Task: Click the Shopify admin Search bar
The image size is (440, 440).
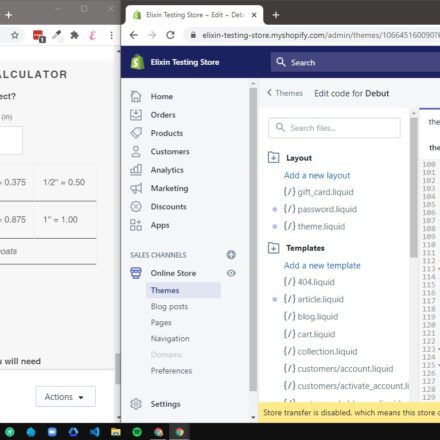Action: tap(355, 62)
